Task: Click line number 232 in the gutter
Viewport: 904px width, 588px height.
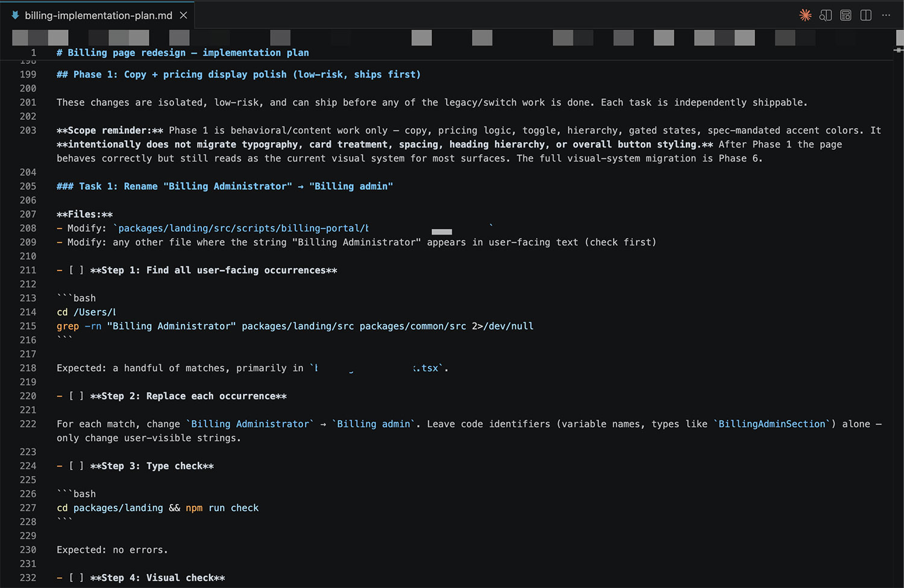Action: (28, 578)
